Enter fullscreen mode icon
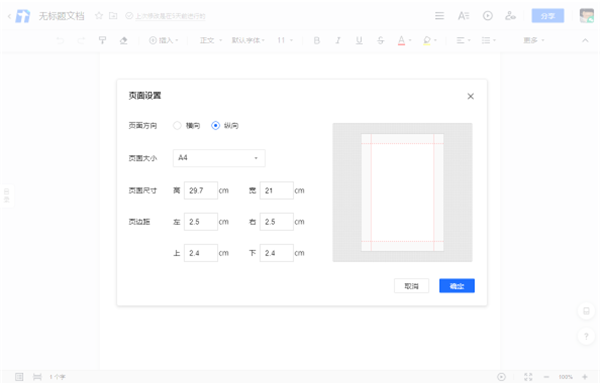Screen dimensions: 600x388 [x=528, y=377]
